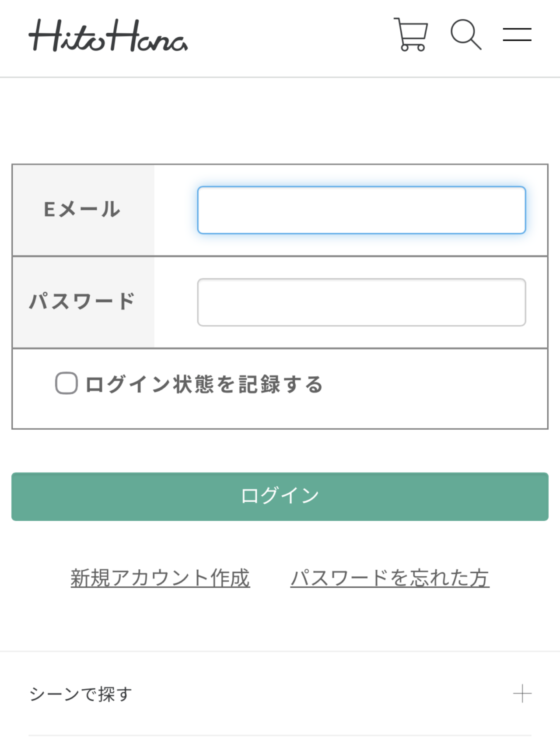
Task: Click the HitoHana logo
Action: pyautogui.click(x=108, y=35)
